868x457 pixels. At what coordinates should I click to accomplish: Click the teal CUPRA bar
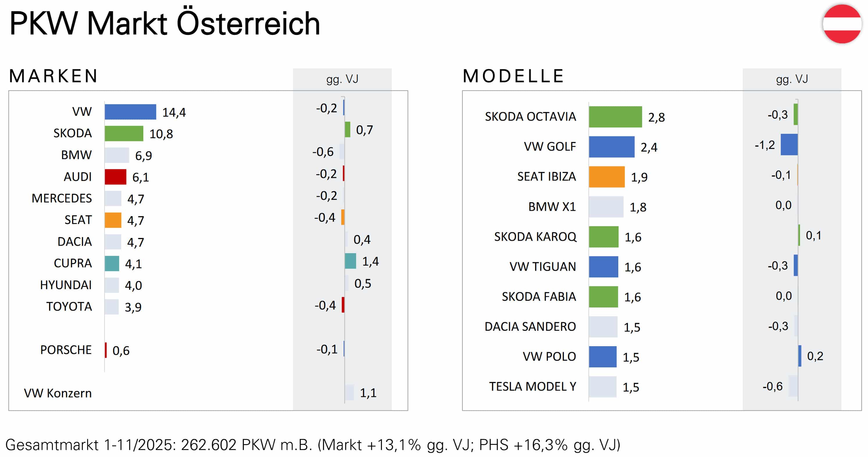(112, 263)
